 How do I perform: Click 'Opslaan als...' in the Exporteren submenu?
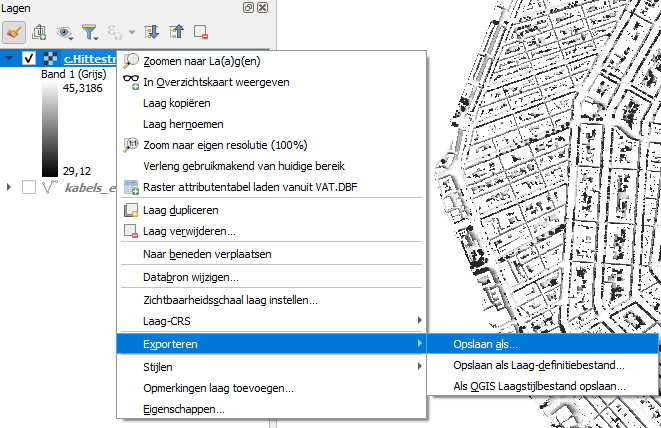[x=543, y=344]
